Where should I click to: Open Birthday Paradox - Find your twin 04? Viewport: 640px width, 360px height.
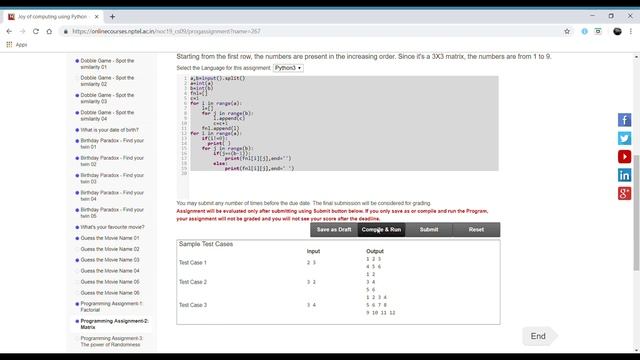pos(112,196)
